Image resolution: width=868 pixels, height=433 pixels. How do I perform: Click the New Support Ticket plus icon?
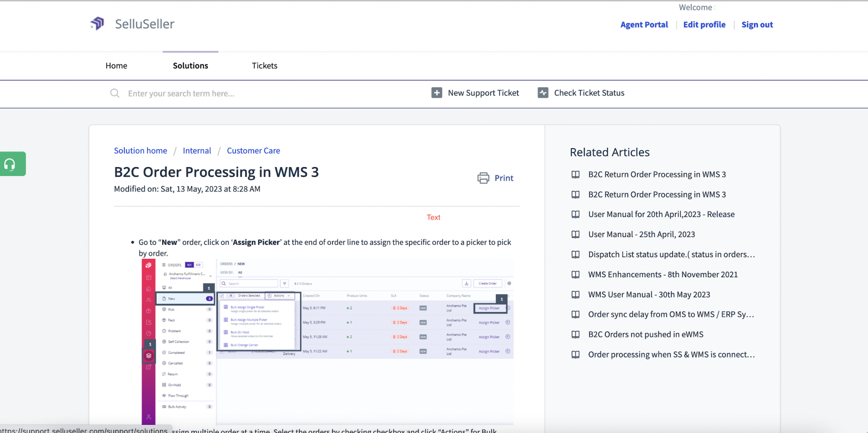(x=437, y=93)
